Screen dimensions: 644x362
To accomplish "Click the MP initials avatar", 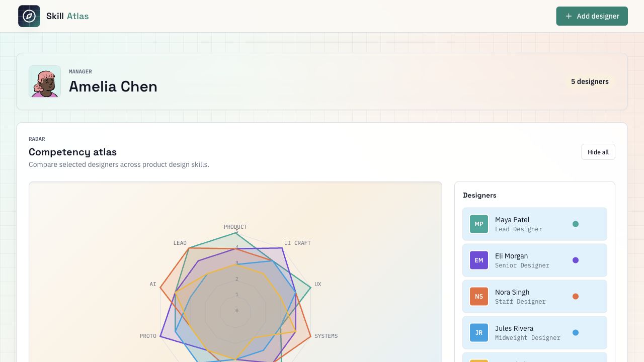I will pos(479,224).
